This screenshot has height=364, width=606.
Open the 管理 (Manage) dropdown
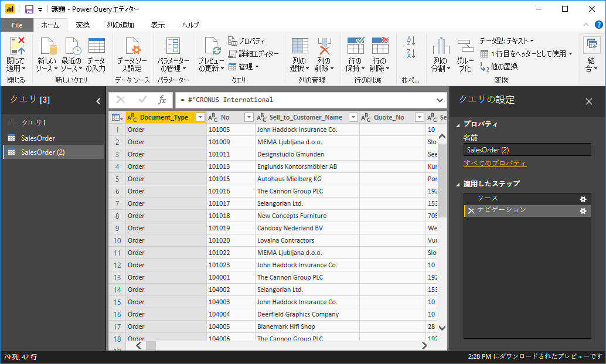pyautogui.click(x=243, y=67)
